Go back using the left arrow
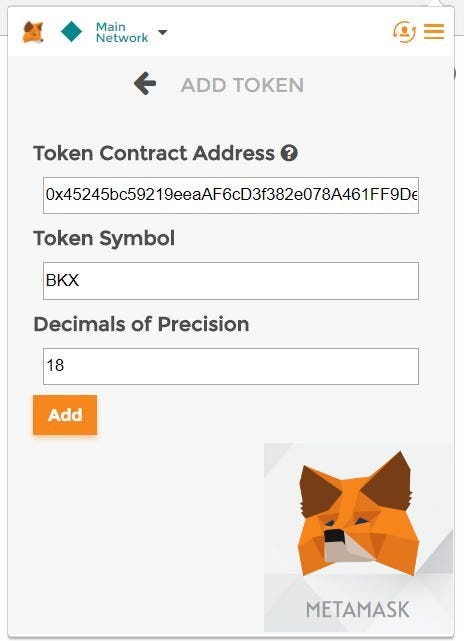 click(145, 84)
